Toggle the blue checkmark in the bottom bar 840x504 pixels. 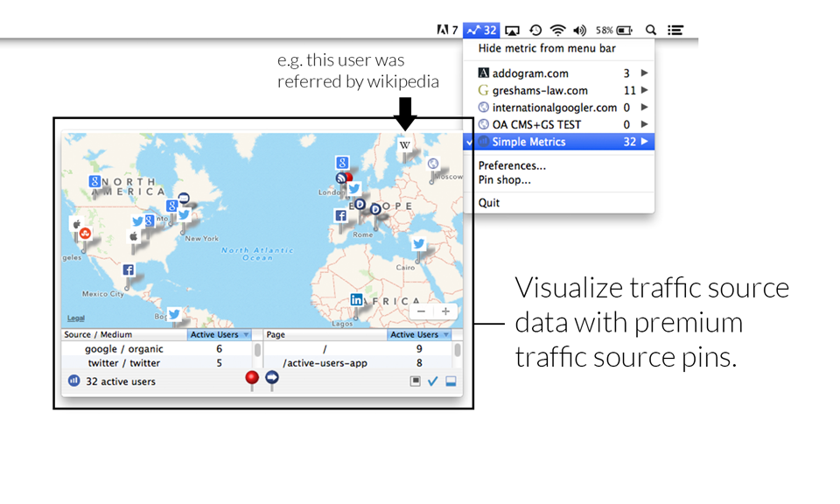click(433, 381)
